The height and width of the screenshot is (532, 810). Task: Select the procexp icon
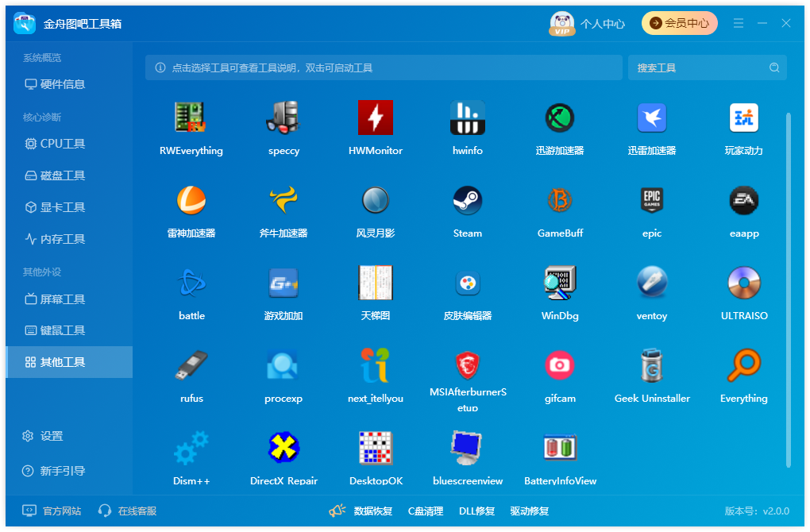(283, 365)
